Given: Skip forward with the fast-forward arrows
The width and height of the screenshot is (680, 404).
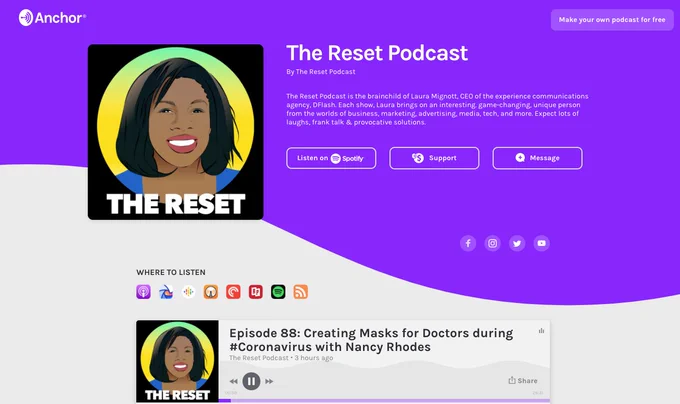Looking at the screenshot, I should click(269, 381).
